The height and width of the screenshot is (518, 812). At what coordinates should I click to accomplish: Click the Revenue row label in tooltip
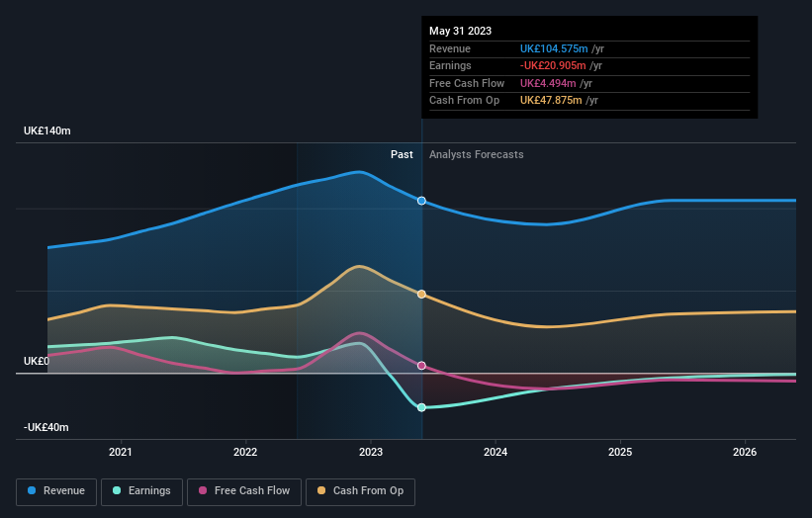pos(450,48)
